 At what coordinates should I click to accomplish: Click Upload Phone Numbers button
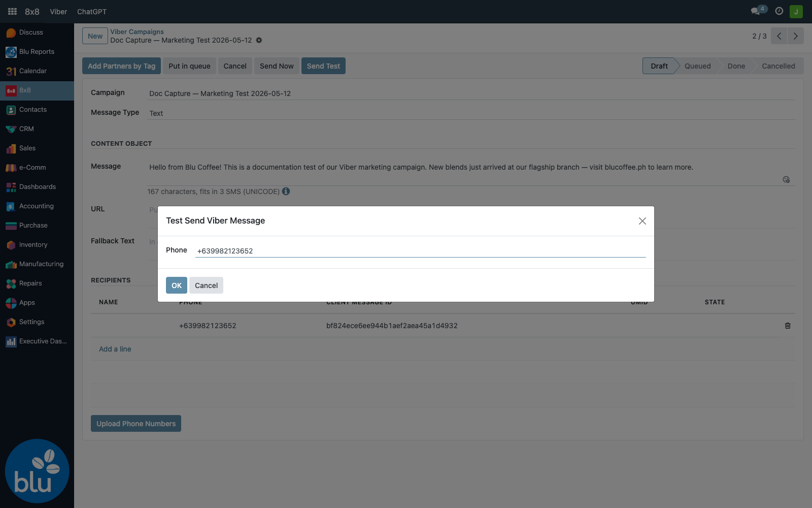[136, 424]
